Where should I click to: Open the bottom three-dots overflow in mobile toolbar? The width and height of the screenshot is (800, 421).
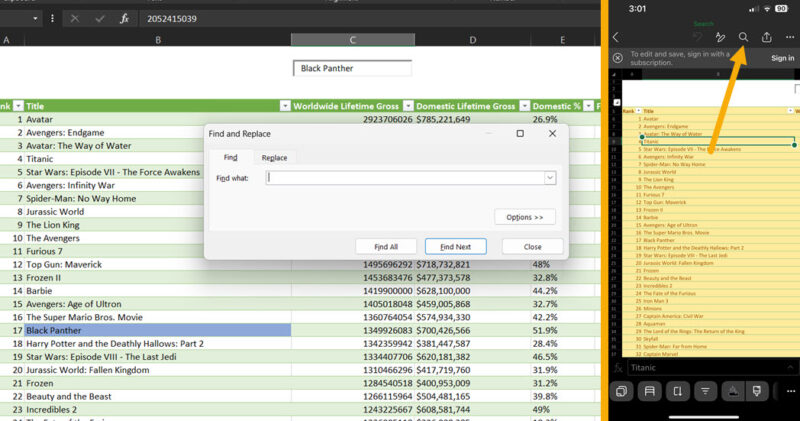[x=790, y=391]
